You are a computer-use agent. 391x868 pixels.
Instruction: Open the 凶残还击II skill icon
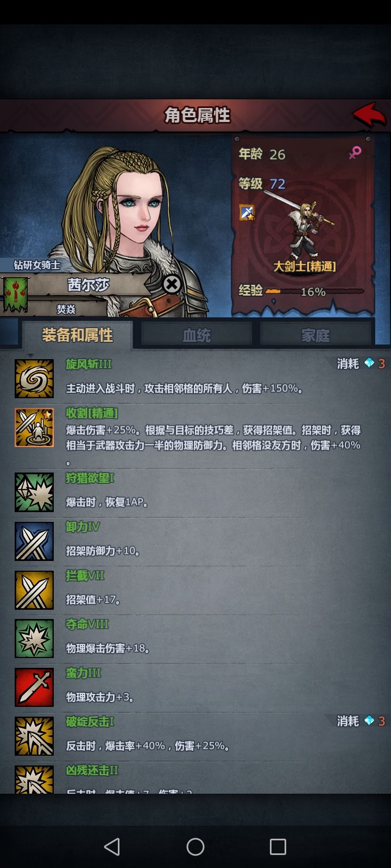coord(34,779)
